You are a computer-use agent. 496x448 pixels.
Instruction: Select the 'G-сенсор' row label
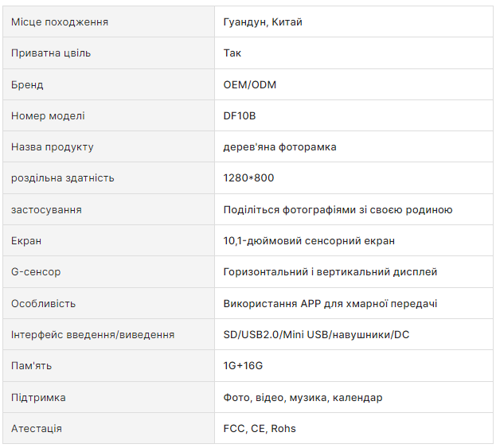tap(36, 272)
